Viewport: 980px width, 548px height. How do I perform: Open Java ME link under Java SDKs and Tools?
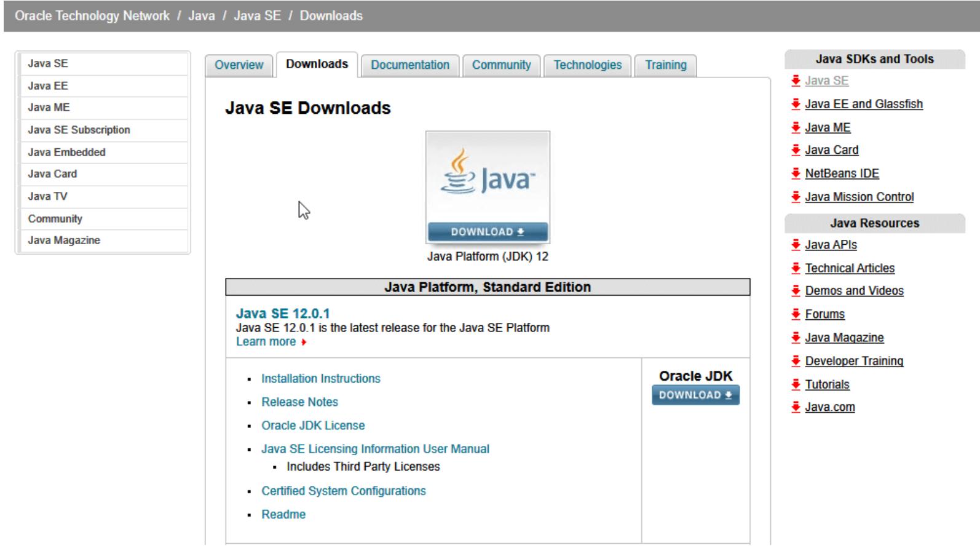coord(828,127)
